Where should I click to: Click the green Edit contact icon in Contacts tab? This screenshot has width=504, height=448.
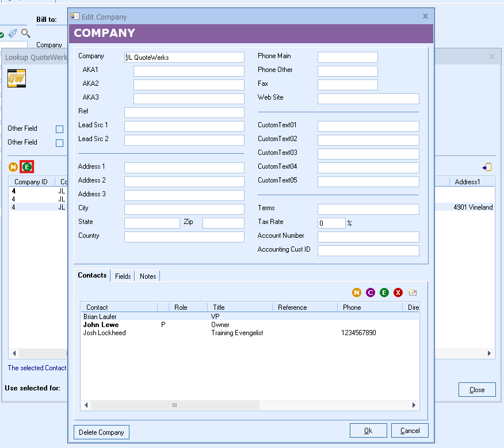(384, 293)
